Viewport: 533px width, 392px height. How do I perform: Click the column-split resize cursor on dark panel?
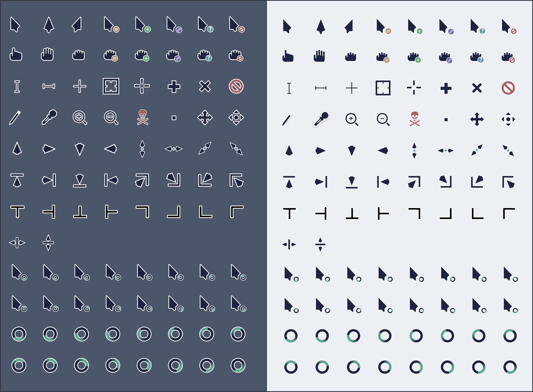pos(17,243)
